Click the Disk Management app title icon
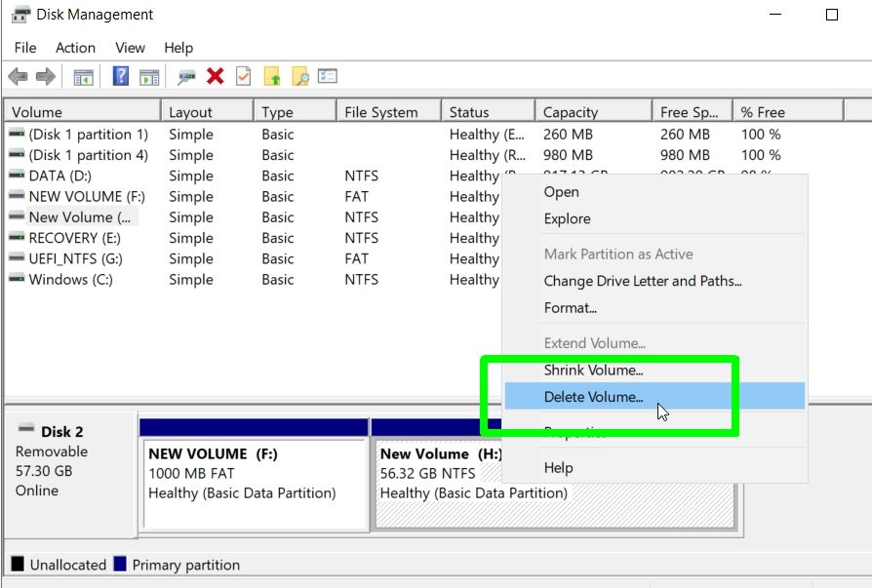872x588 pixels. (20, 15)
